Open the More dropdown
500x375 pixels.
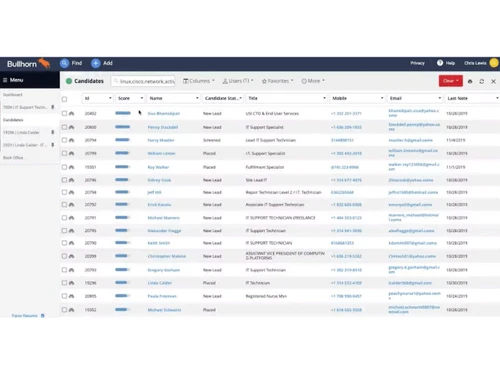[313, 81]
